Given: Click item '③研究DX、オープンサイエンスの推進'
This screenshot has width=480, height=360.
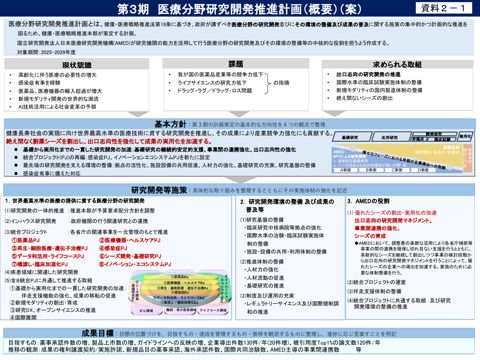Looking at the screenshot, I should tap(53, 310).
